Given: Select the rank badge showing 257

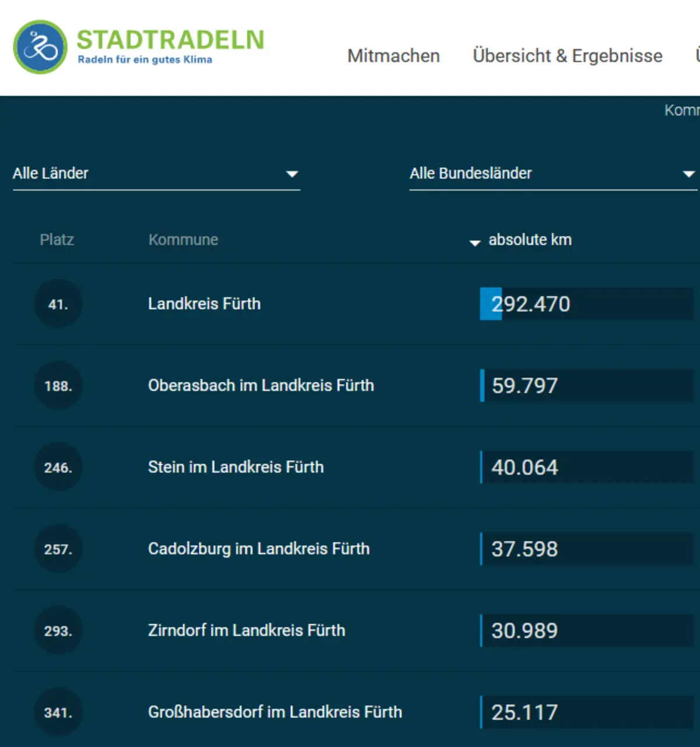Looking at the screenshot, I should [x=58, y=549].
